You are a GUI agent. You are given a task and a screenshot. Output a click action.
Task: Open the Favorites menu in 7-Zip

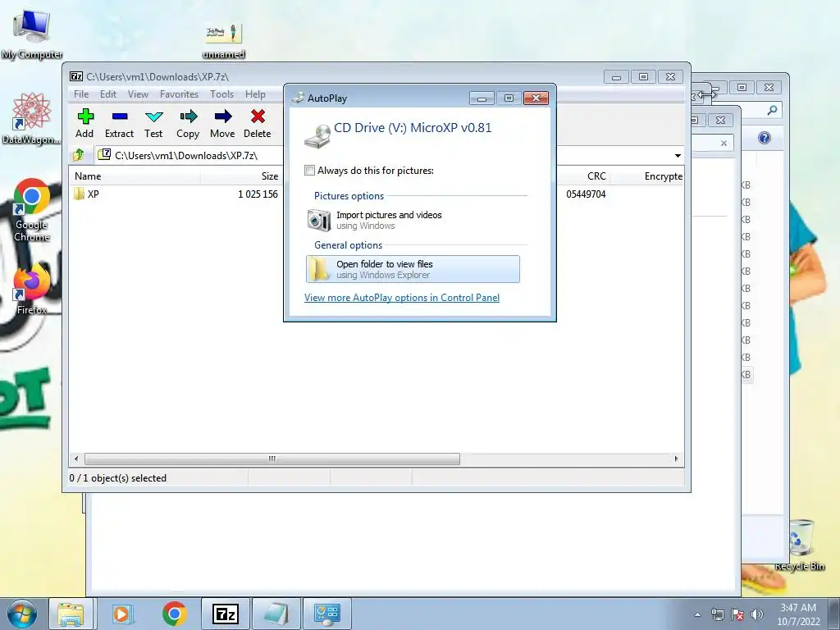[x=179, y=94]
